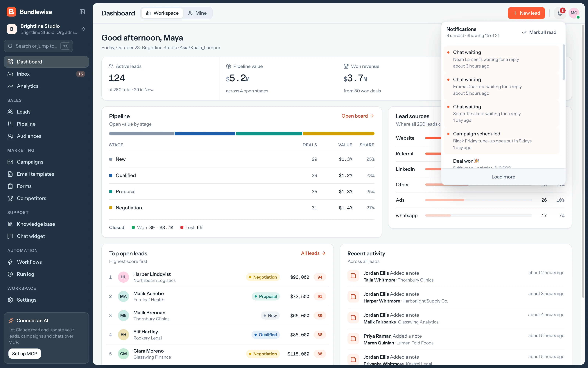Click Mark all read in notifications
The width and height of the screenshot is (588, 368).
pos(539,32)
